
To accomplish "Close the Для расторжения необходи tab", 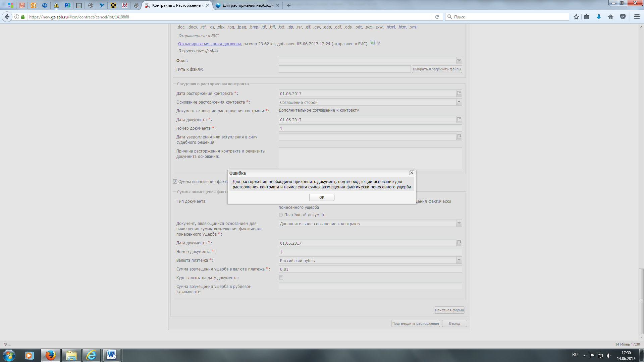I will point(278,5).
